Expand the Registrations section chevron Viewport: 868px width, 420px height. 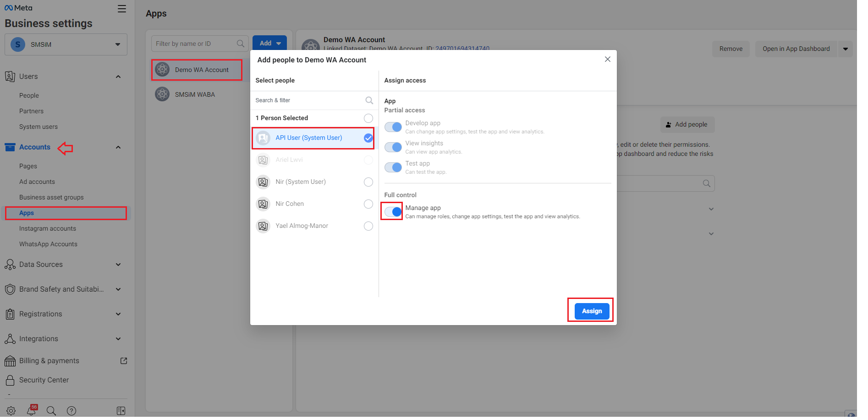pyautogui.click(x=118, y=314)
